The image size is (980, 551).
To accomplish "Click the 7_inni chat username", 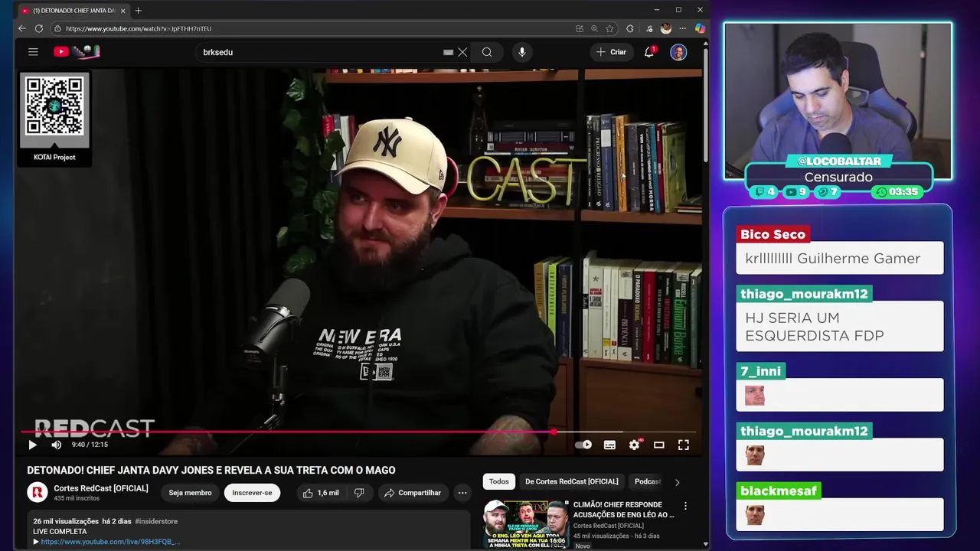I will tap(760, 371).
